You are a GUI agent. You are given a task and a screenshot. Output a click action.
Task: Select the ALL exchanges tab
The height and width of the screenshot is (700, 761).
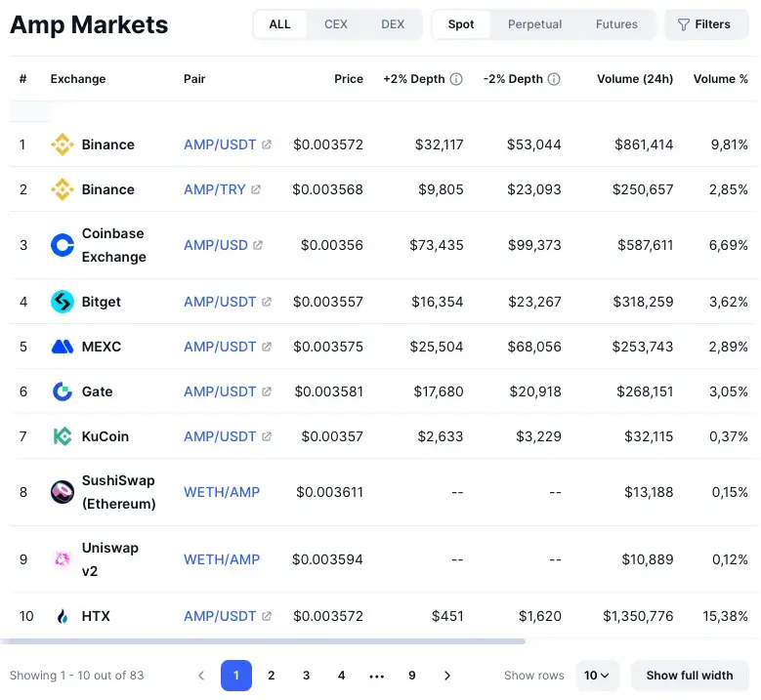tap(280, 24)
